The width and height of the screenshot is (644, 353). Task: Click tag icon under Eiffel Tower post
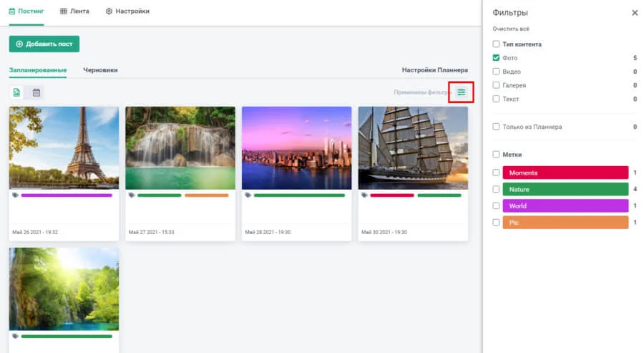pos(15,195)
